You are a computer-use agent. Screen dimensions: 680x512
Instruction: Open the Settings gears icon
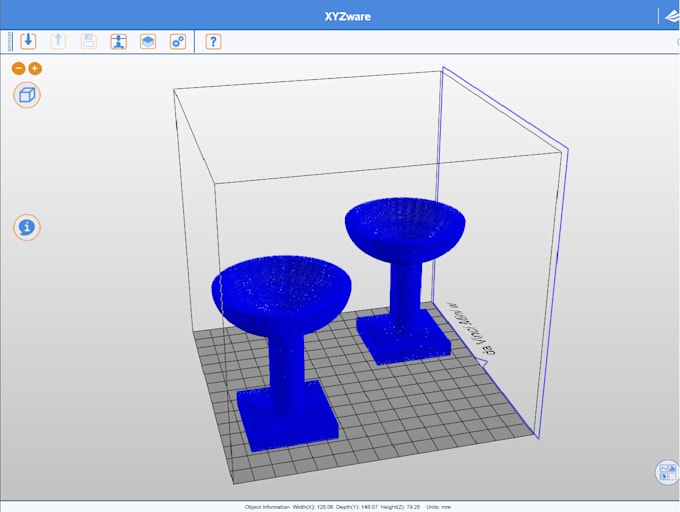[178, 41]
